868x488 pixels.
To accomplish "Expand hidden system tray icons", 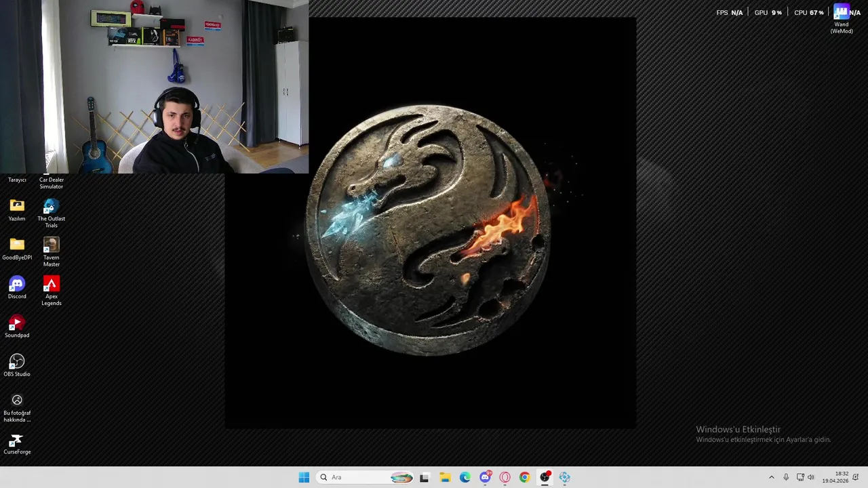I will 771,477.
